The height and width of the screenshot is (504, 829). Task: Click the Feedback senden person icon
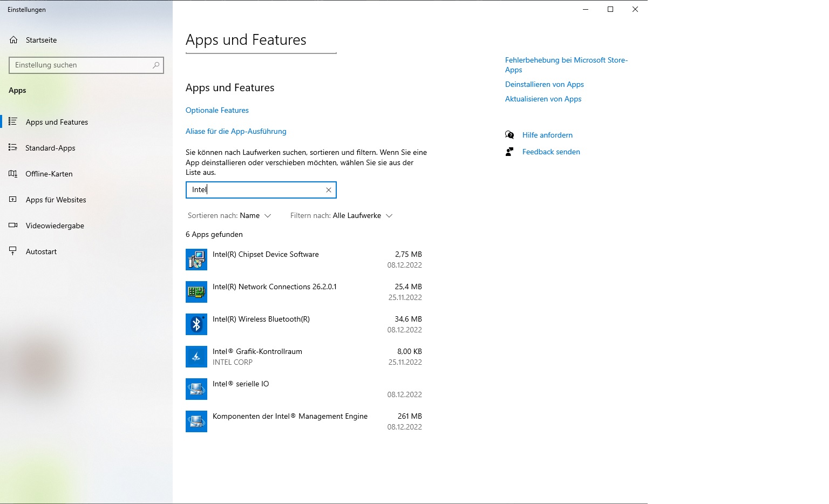(509, 152)
